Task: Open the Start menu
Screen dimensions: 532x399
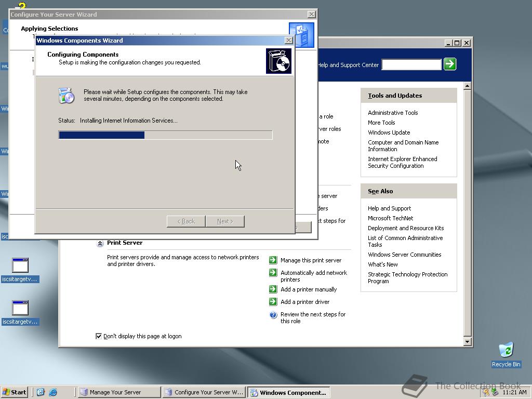Action: click(x=14, y=392)
